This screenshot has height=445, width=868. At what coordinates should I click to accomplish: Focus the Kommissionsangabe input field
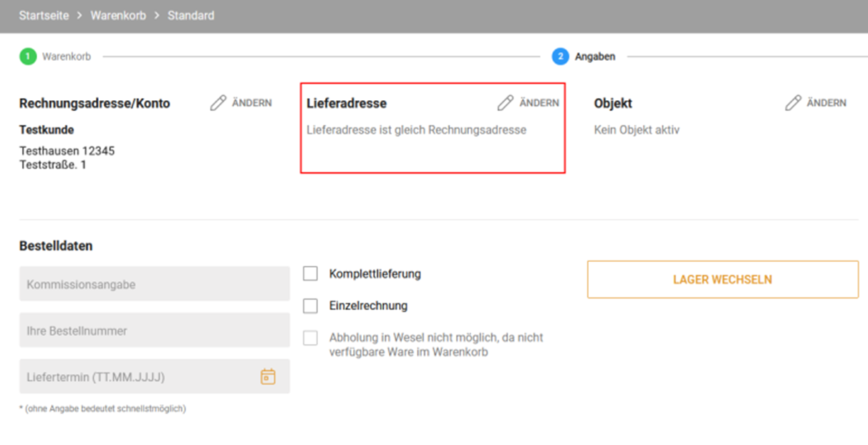tap(154, 284)
